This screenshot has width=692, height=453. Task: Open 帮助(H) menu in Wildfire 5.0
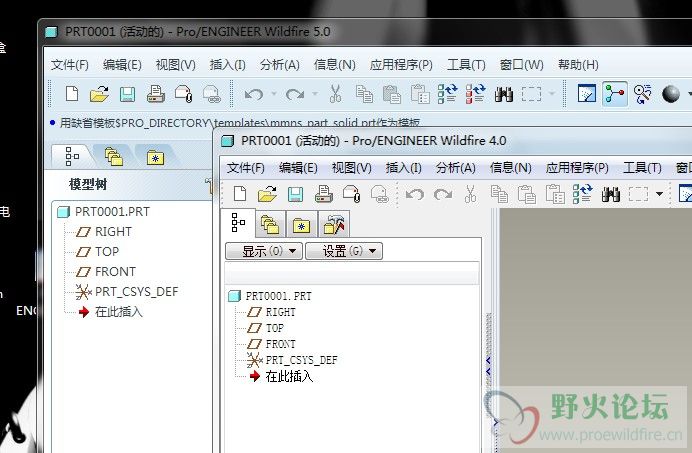click(578, 65)
